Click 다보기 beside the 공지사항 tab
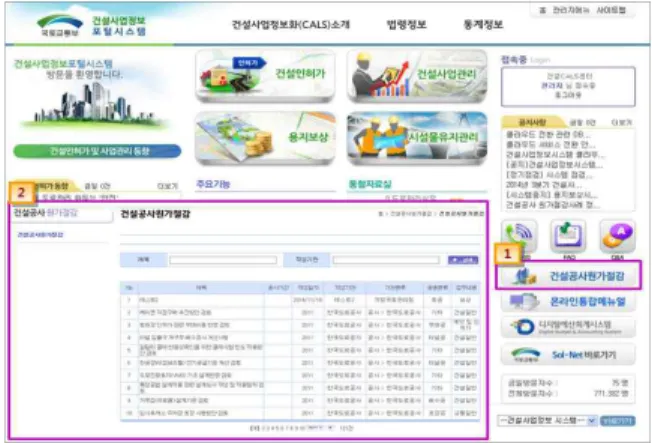Screen dimensions: 652x443 click(x=621, y=123)
